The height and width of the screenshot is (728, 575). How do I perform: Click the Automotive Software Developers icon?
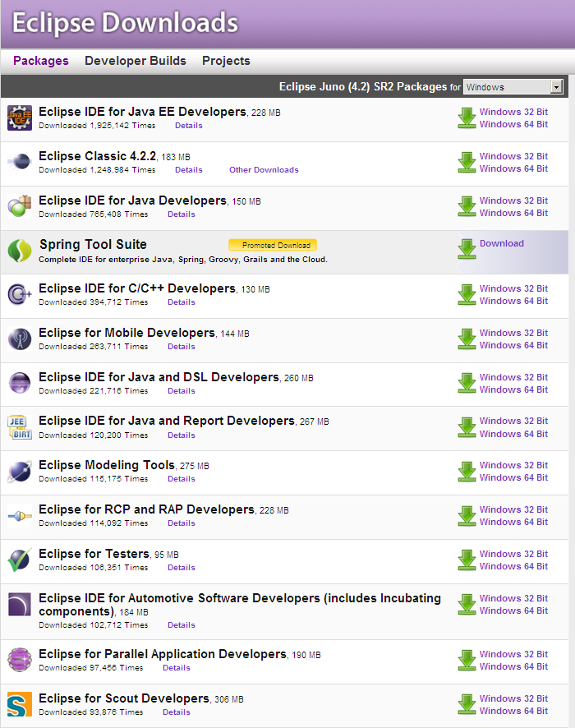[20, 604]
